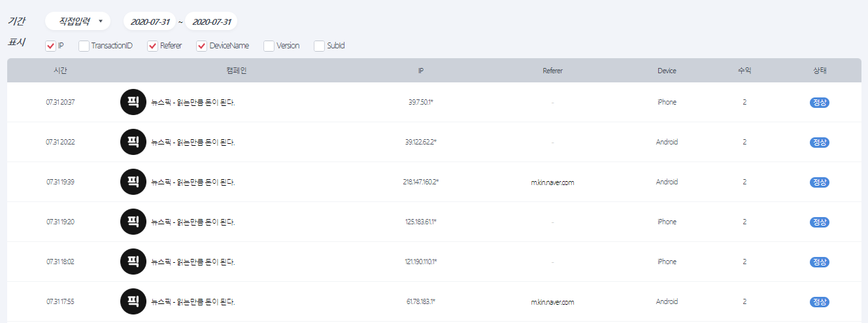Screen dimensions: 868x323
Task: Click m.kin.naver.com referer in 17:55 row
Action: click(552, 302)
